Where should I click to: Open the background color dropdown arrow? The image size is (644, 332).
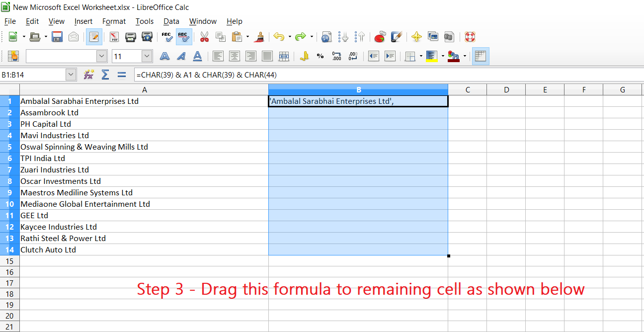(x=442, y=56)
